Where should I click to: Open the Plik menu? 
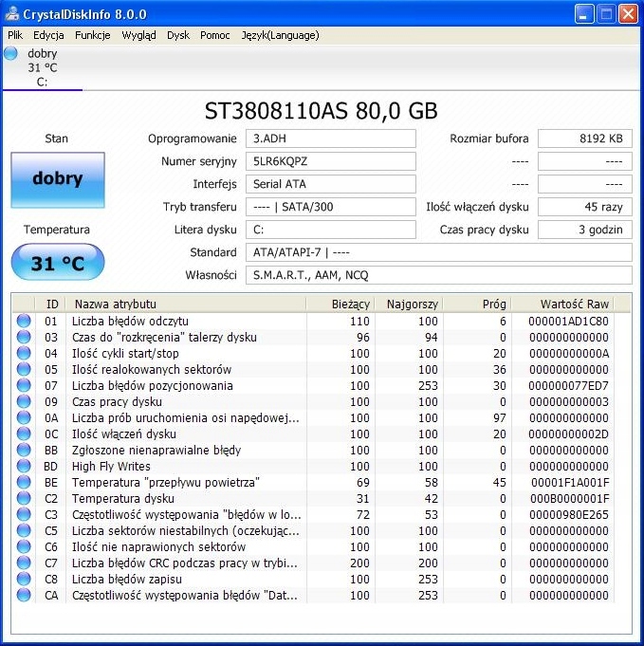(15, 35)
